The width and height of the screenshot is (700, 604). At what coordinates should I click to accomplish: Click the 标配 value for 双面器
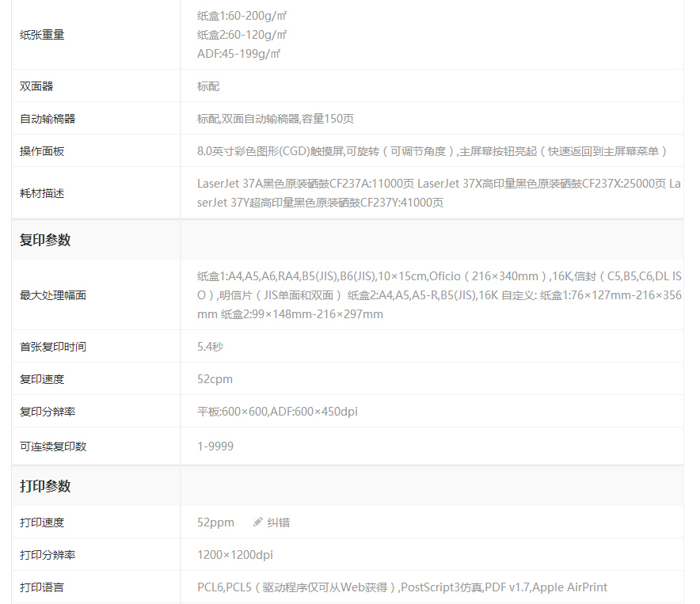(x=208, y=86)
